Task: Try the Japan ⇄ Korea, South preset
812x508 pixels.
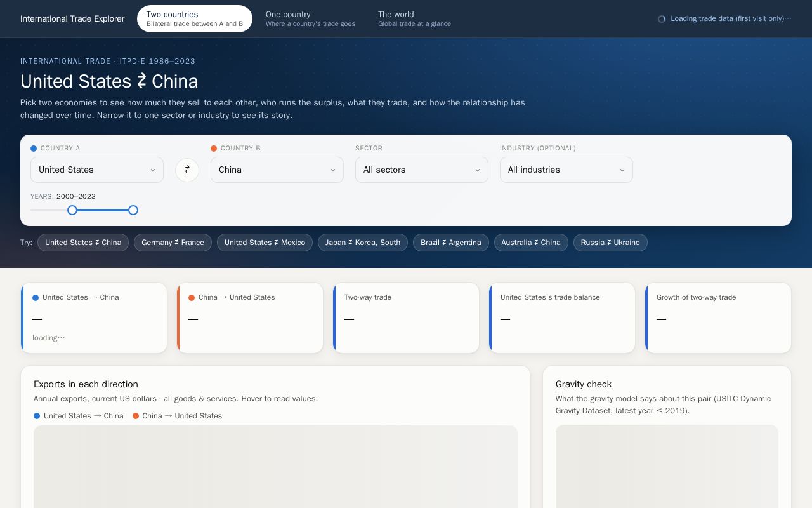Action: tap(363, 243)
